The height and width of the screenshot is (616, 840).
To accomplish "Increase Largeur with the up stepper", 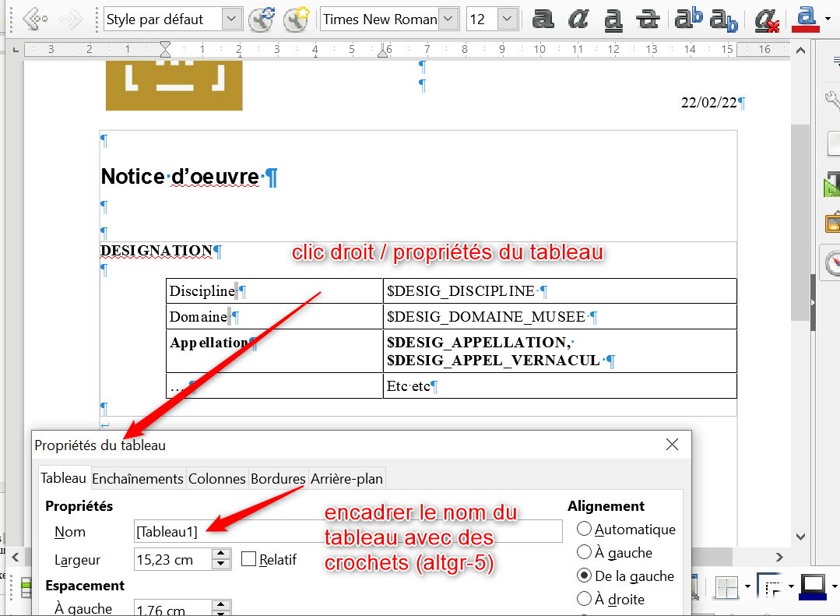I will pos(221,554).
